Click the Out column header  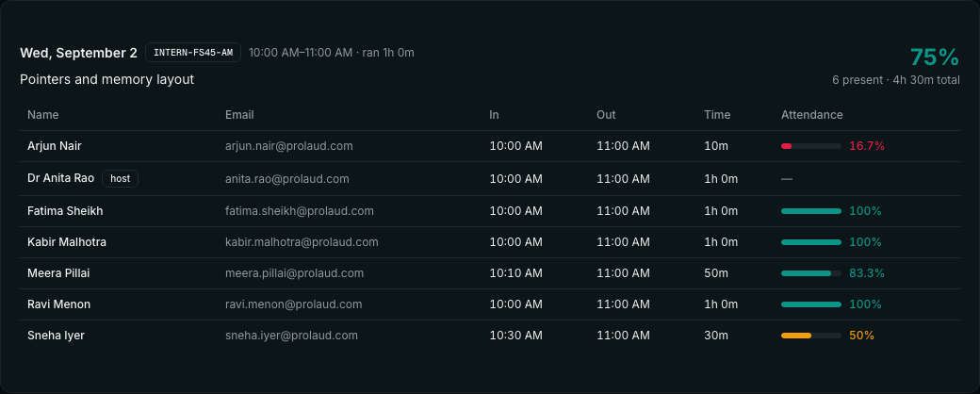[606, 115]
